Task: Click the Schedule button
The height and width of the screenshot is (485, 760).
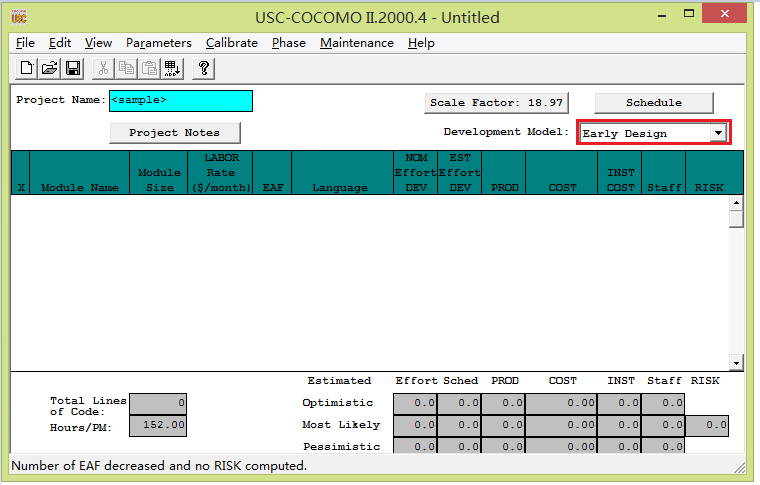Action: [654, 103]
